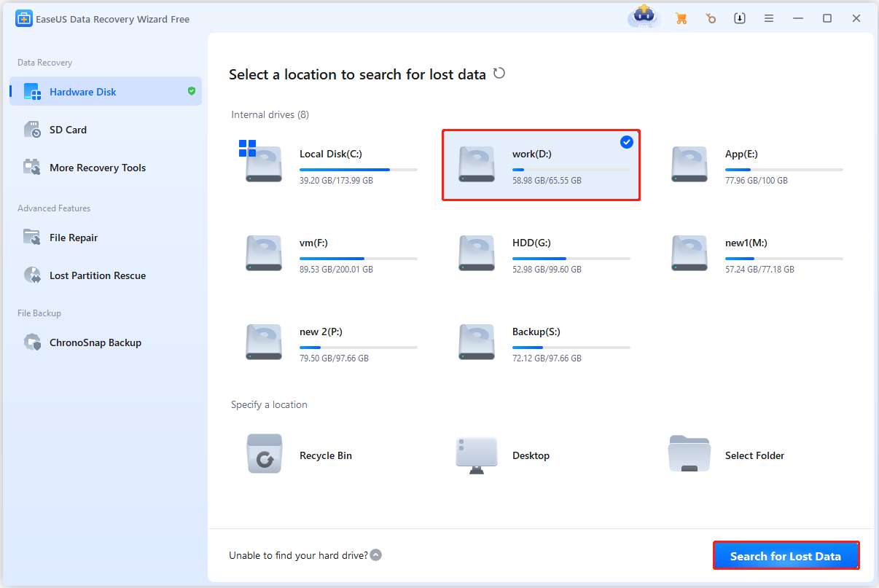Click the Desktop label
Screen dimensions: 879x588
(x=531, y=455)
